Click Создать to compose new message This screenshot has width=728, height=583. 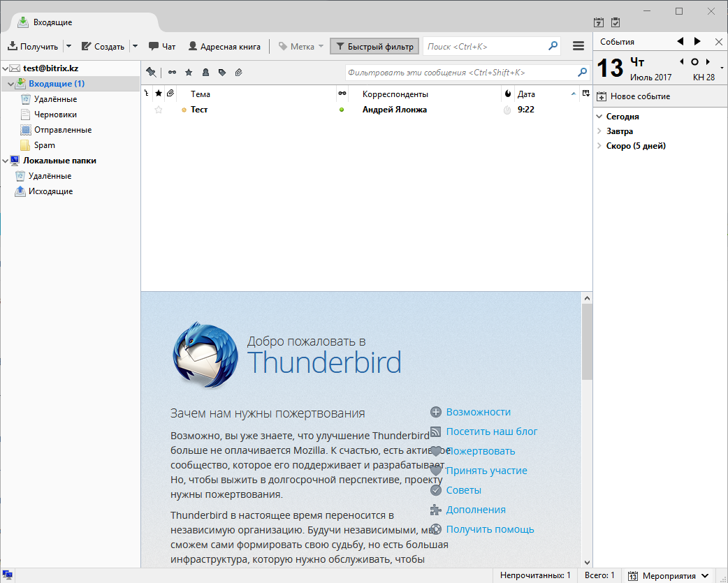(x=103, y=46)
